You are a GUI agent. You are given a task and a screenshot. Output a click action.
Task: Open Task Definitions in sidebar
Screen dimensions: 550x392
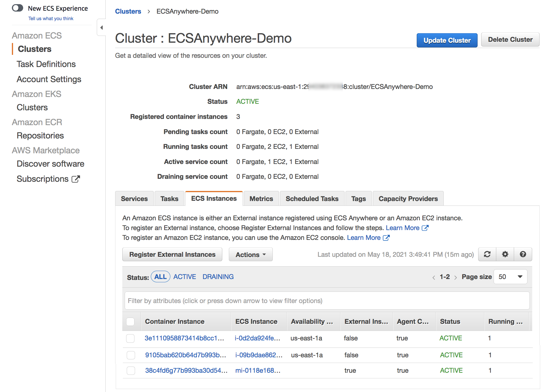pos(46,64)
